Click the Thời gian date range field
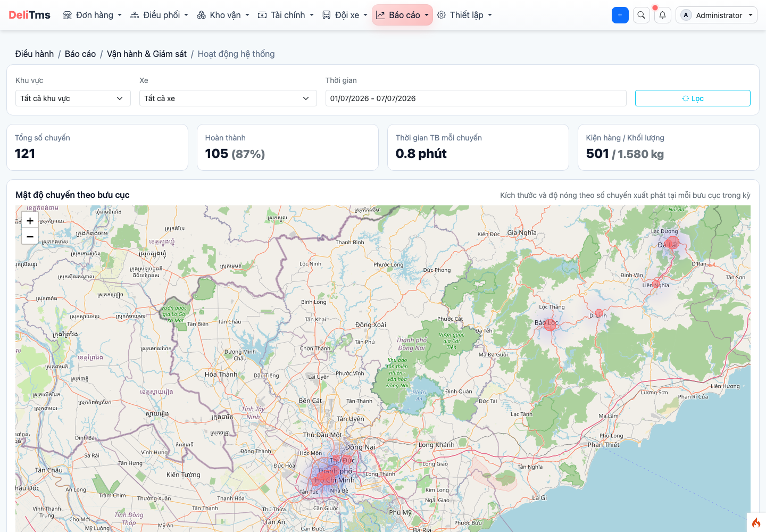This screenshot has height=532, width=766. 476,98
